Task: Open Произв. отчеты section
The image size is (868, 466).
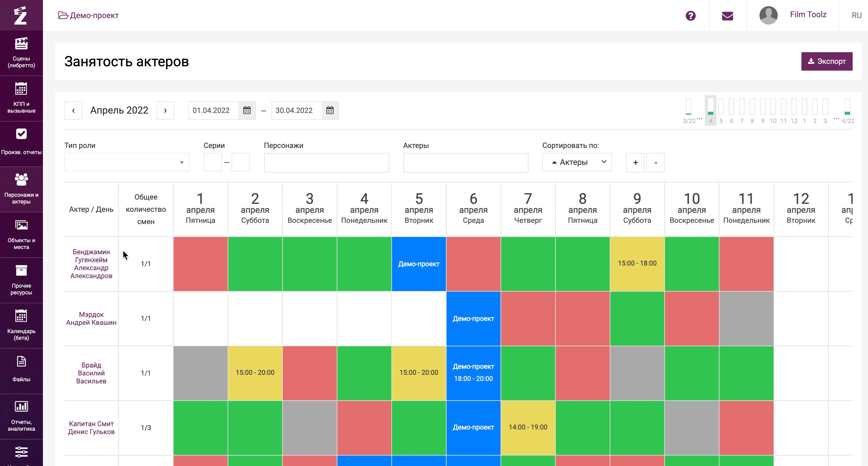Action: (x=21, y=144)
